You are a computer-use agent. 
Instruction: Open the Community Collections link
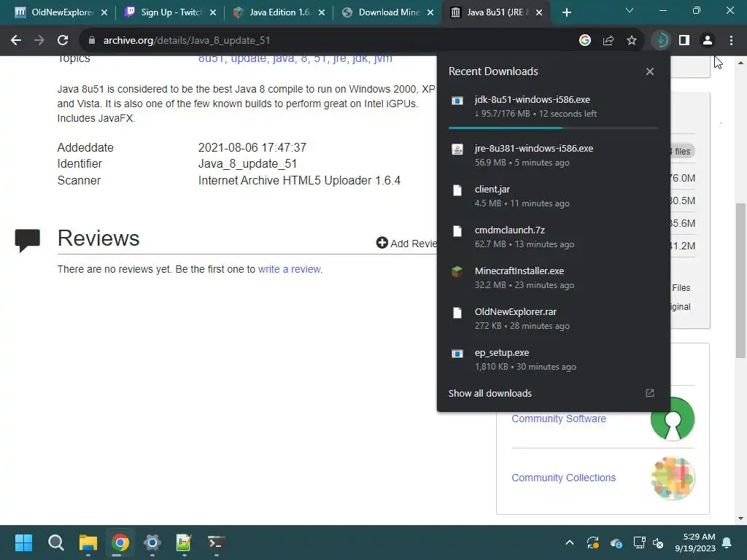[x=563, y=478]
